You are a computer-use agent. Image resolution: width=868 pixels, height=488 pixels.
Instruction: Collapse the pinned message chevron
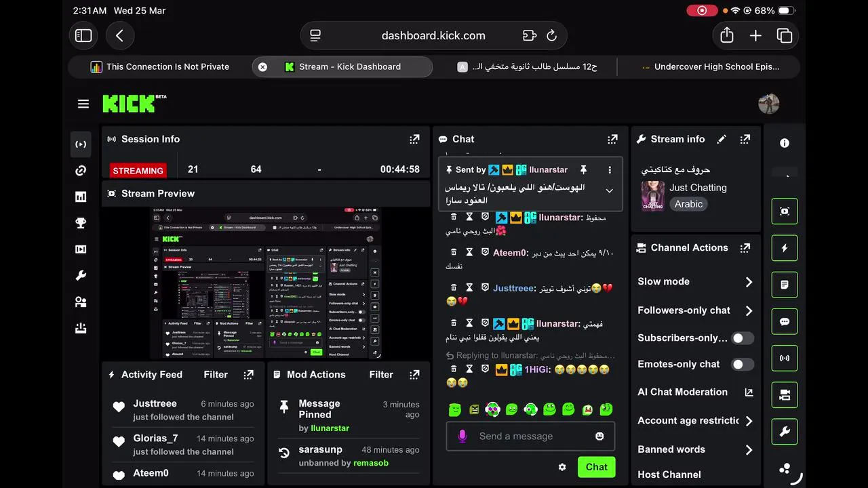(609, 190)
